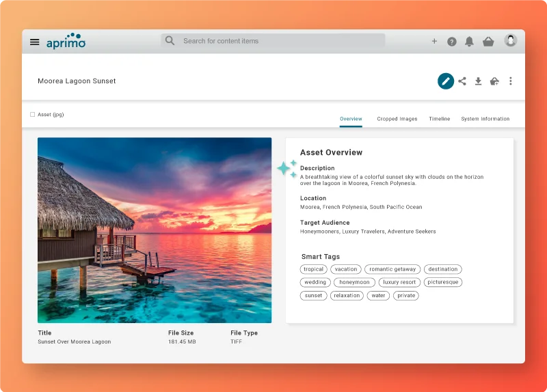Open the three-dot more options menu
547x392 pixels.
(510, 81)
